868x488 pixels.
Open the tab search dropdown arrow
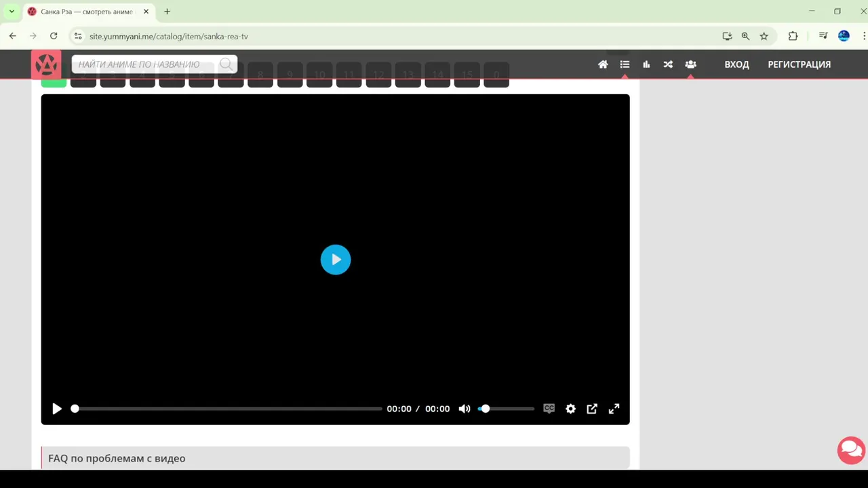(x=12, y=12)
